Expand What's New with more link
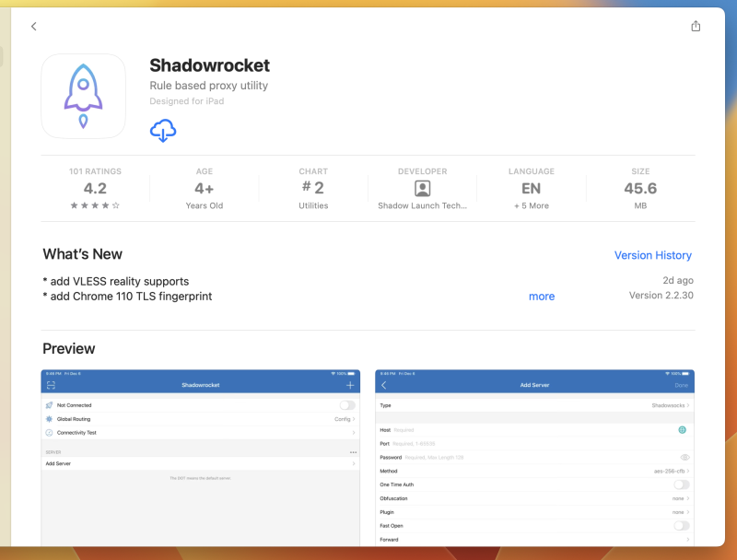Screen dimensions: 737x560 click(542, 297)
